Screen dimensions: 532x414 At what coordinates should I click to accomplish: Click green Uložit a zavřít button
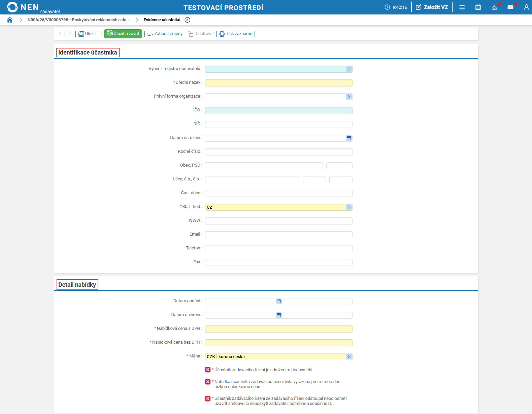(123, 34)
